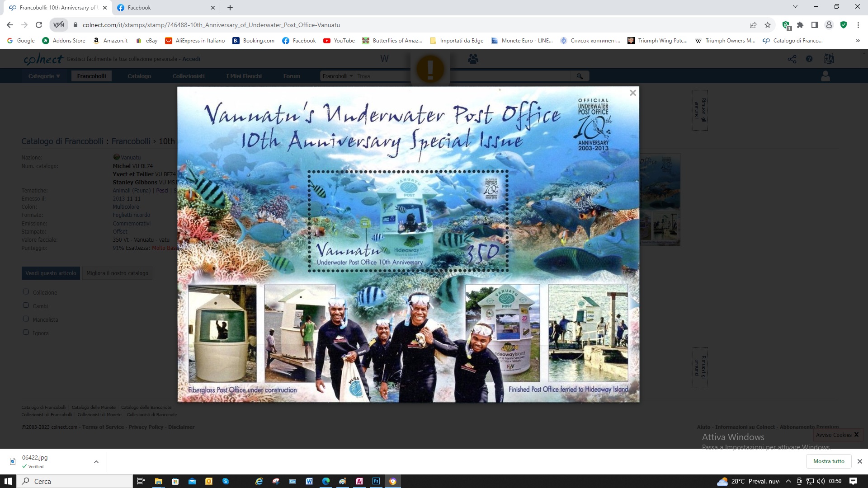Show hidden system tray icons
The width and height of the screenshot is (868, 488).
[788, 481]
